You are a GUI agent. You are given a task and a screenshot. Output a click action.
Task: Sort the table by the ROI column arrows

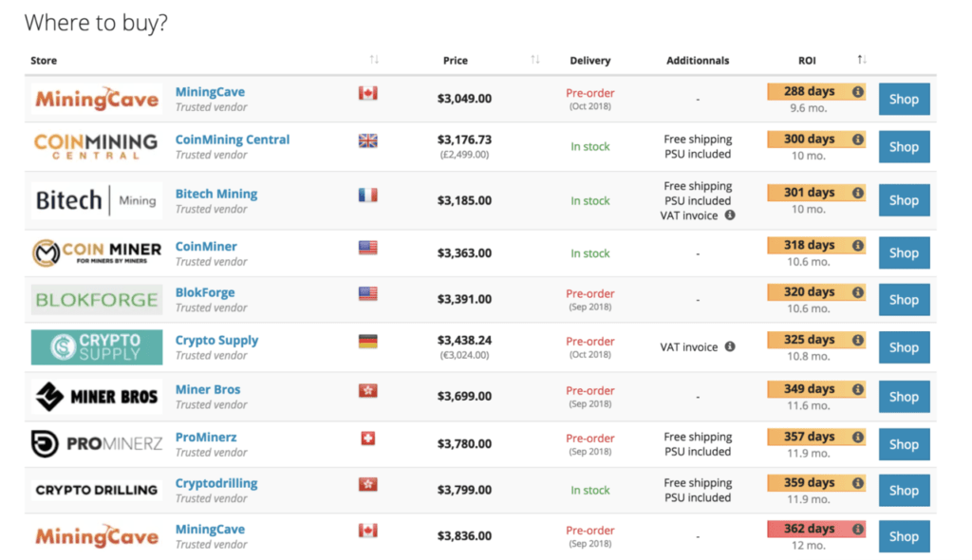coord(862,60)
